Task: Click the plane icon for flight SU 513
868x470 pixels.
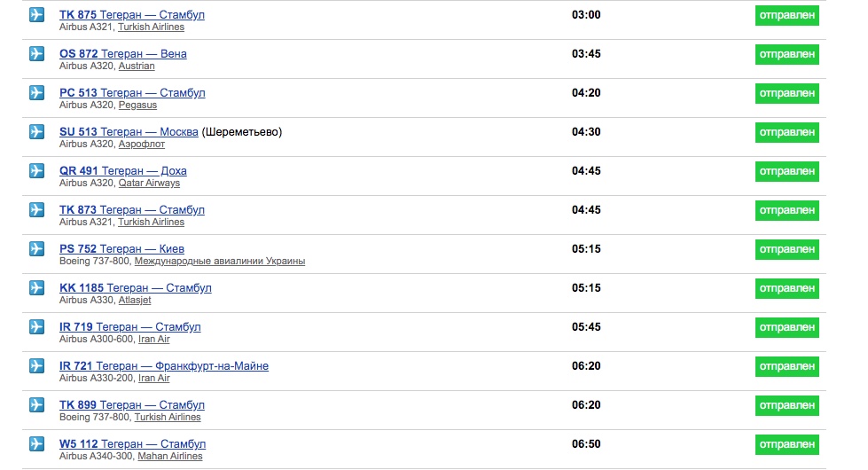Action: (x=36, y=132)
